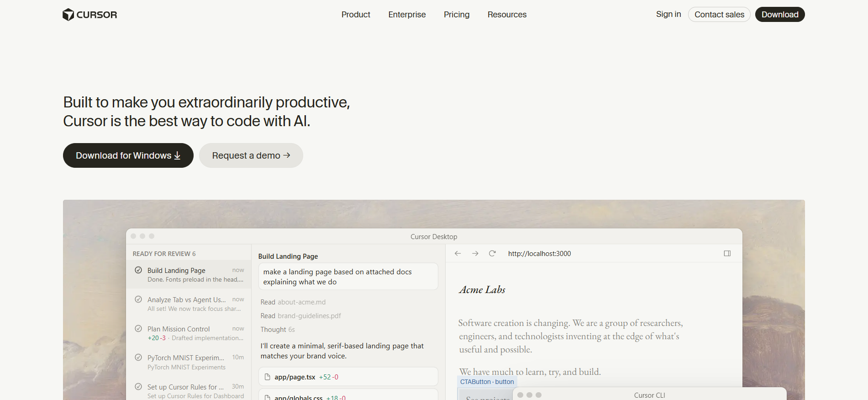Click the status circle beside PyTorch MNIST Experiments
The height and width of the screenshot is (400, 868).
tap(138, 357)
